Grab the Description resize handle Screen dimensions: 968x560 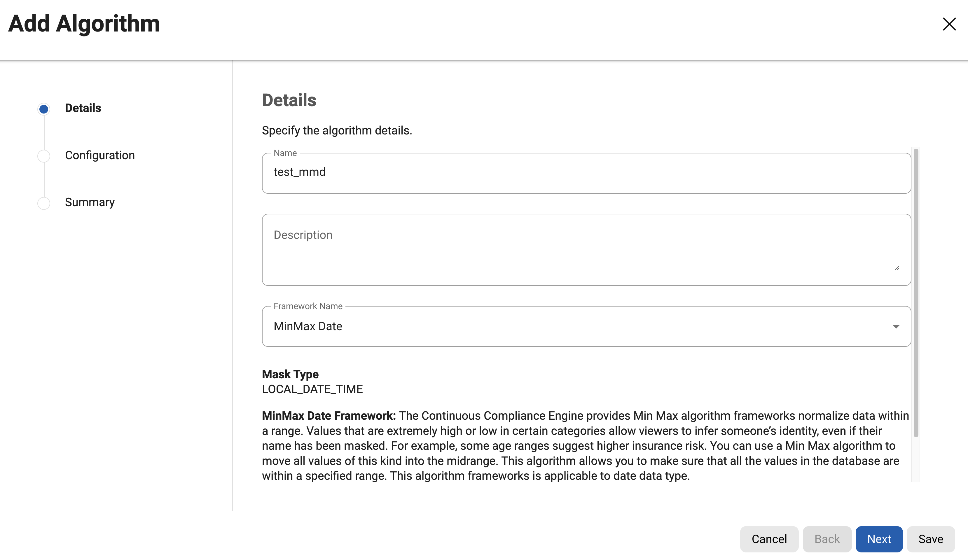[x=897, y=268]
